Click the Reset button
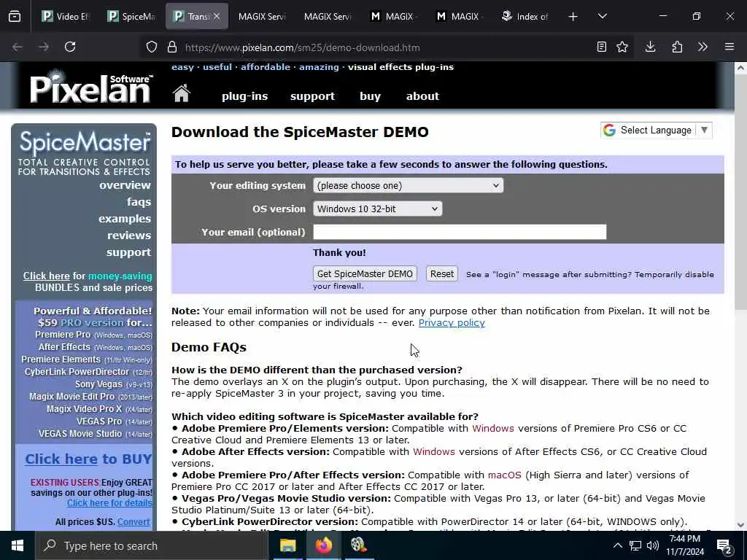This screenshot has width=747, height=560. click(x=442, y=274)
